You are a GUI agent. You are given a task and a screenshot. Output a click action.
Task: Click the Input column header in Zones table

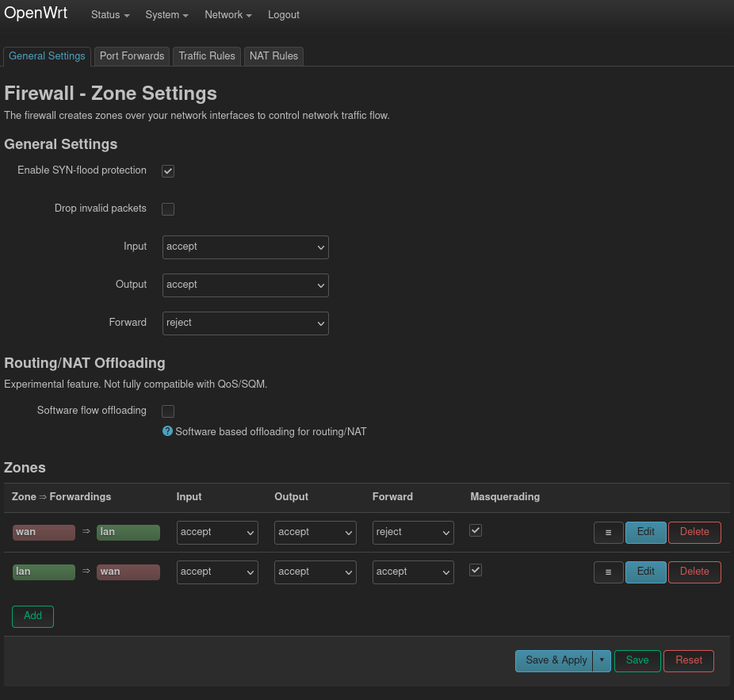click(189, 497)
